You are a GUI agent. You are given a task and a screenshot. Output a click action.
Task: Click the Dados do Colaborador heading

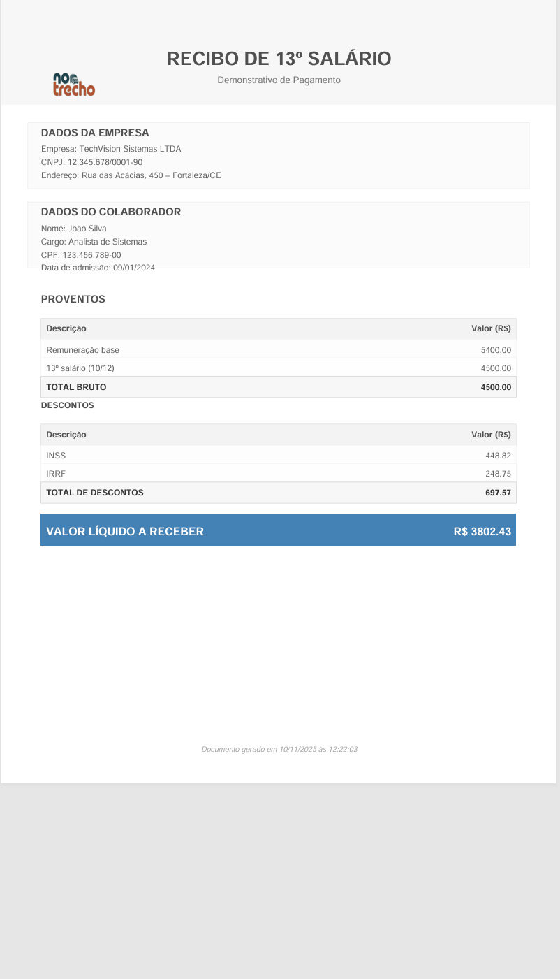coord(110,212)
